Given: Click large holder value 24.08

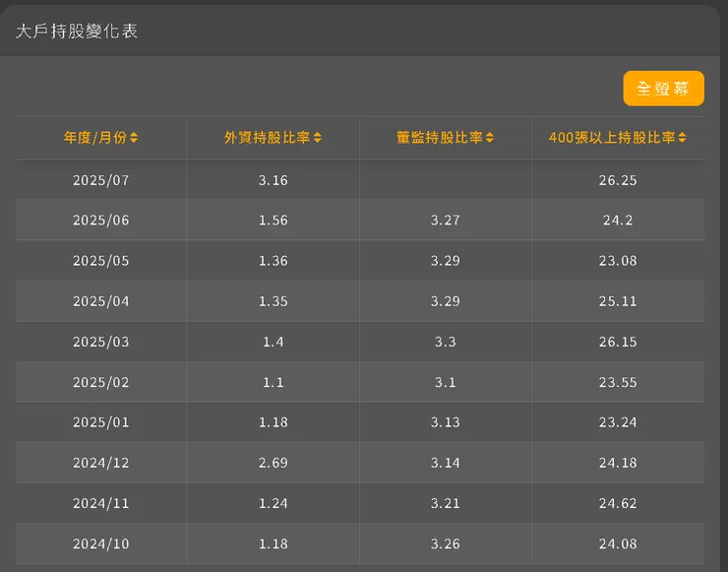Looking at the screenshot, I should tap(618, 543).
